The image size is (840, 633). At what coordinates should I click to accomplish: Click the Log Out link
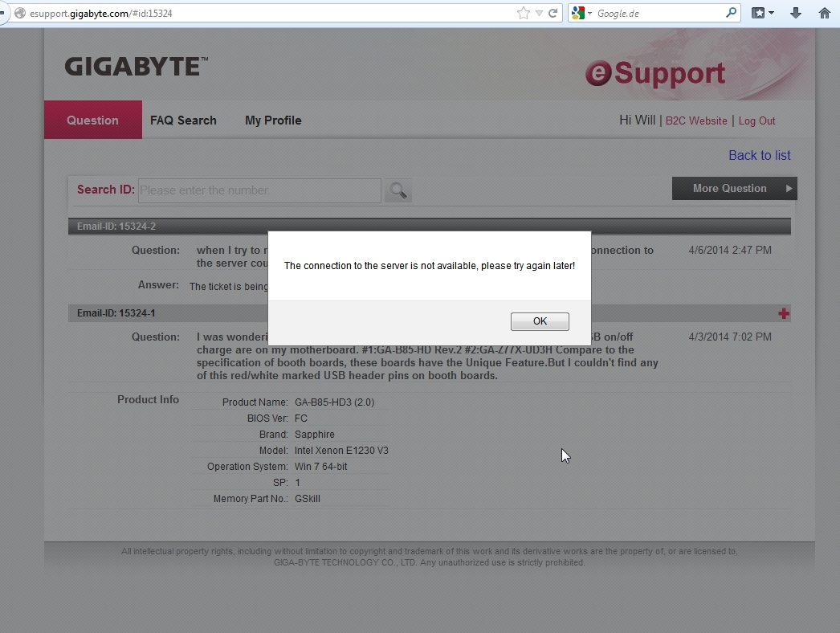756,121
